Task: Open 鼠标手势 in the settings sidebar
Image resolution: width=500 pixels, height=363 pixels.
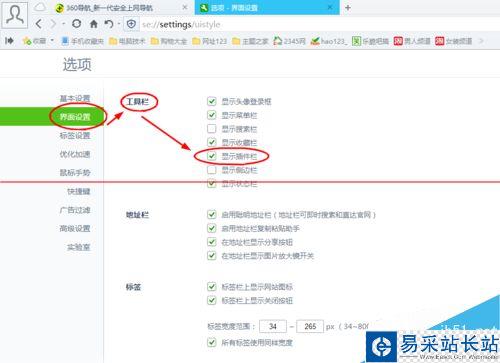Action: (x=75, y=173)
